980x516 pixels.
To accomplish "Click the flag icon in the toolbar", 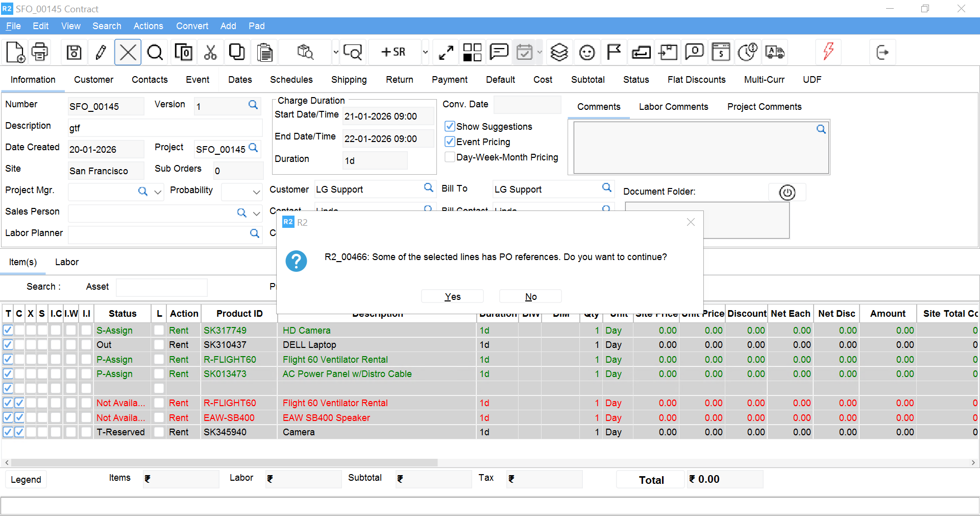I will [614, 52].
